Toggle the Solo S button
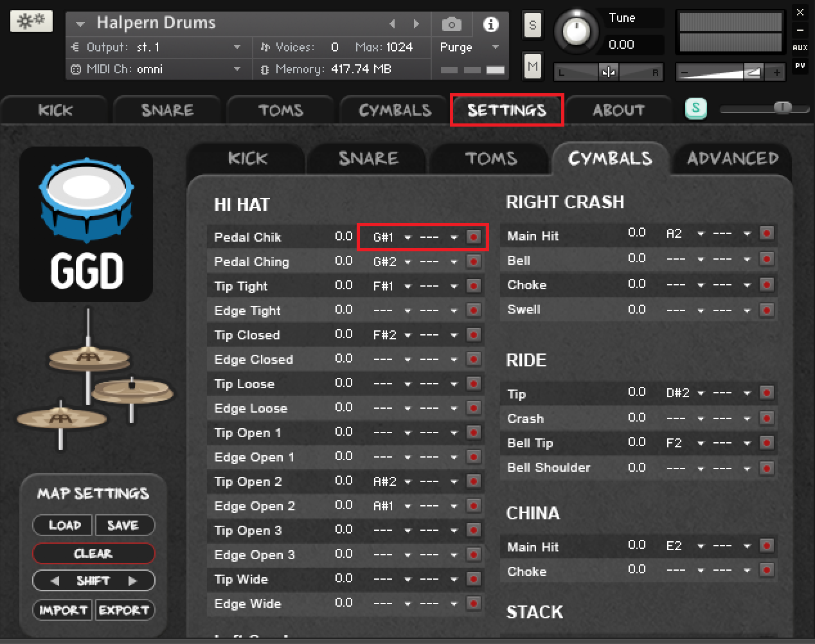Viewport: 815px width, 644px height. [x=532, y=26]
